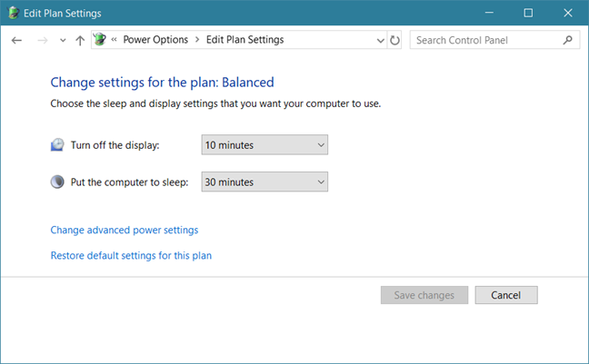This screenshot has width=589, height=364.
Task: Go back with the left arrow button
Action: tap(16, 40)
